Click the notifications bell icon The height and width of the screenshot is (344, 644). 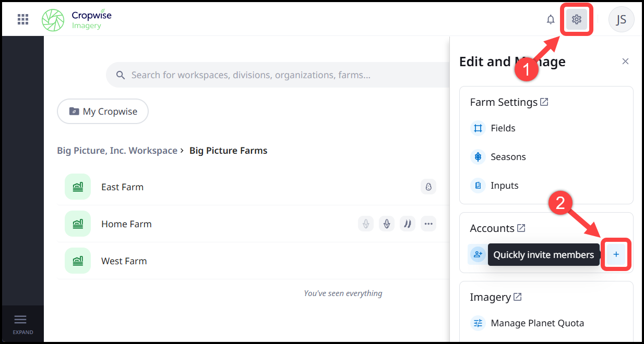[x=551, y=19]
